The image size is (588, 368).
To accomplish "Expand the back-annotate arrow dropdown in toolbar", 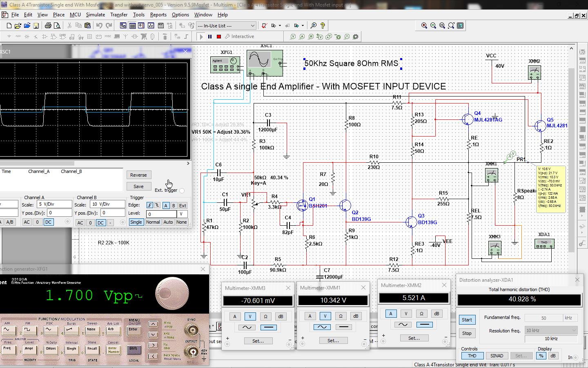I will pos(280,25).
